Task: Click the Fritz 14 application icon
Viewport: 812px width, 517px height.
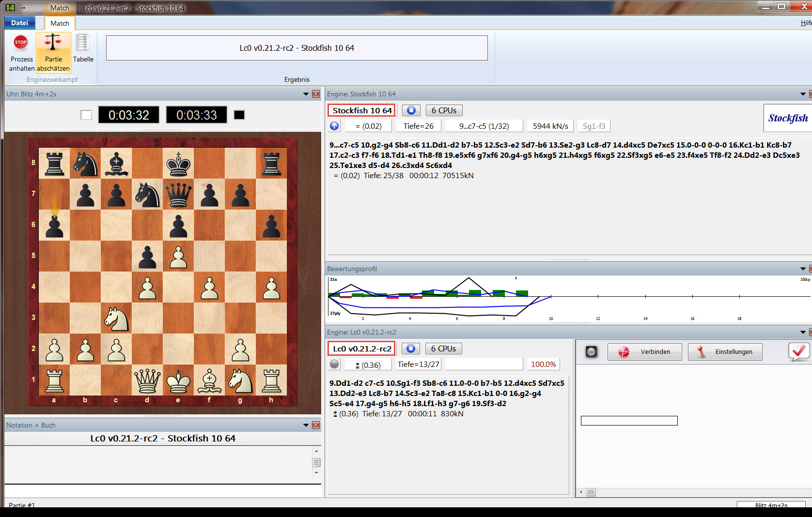Action: click(10, 8)
